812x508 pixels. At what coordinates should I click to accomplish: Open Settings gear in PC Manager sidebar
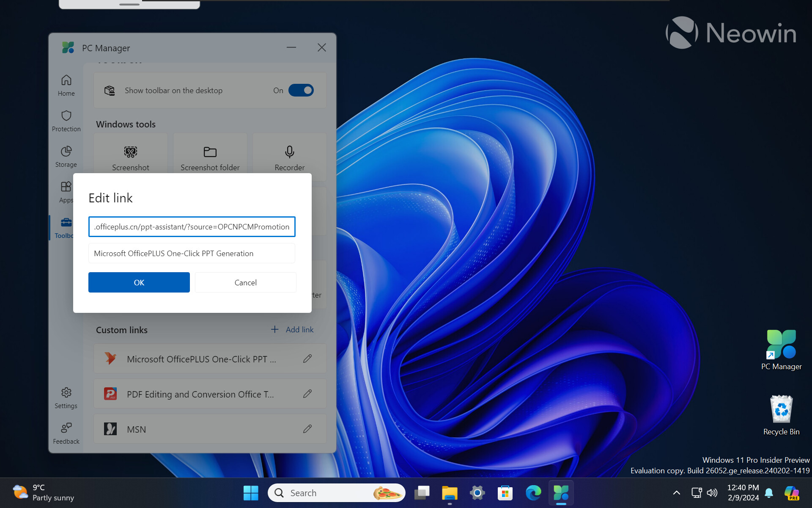pyautogui.click(x=66, y=398)
